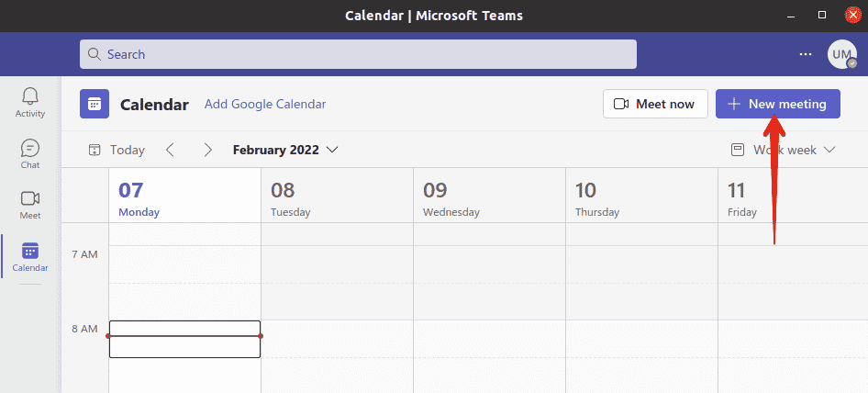Open the Settings and more ellipsis
The width and height of the screenshot is (868, 393).
pos(805,54)
